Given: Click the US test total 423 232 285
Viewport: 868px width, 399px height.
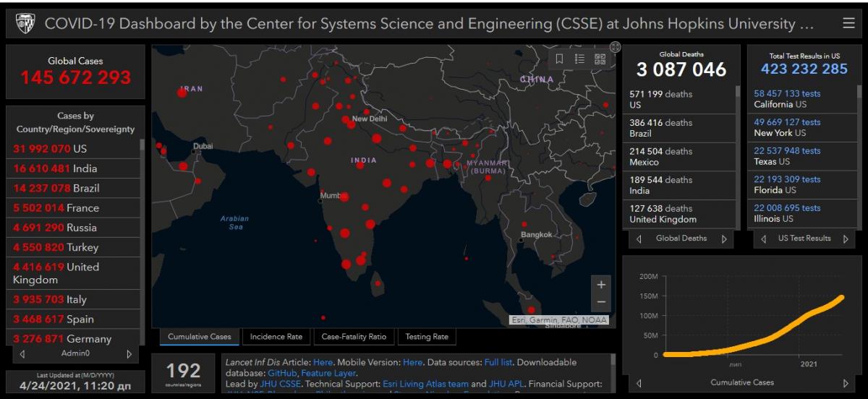Looking at the screenshot, I should tap(804, 69).
